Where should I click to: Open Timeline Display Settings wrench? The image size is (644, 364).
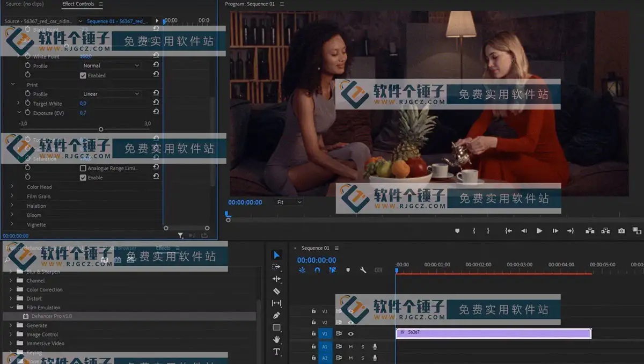point(363,270)
